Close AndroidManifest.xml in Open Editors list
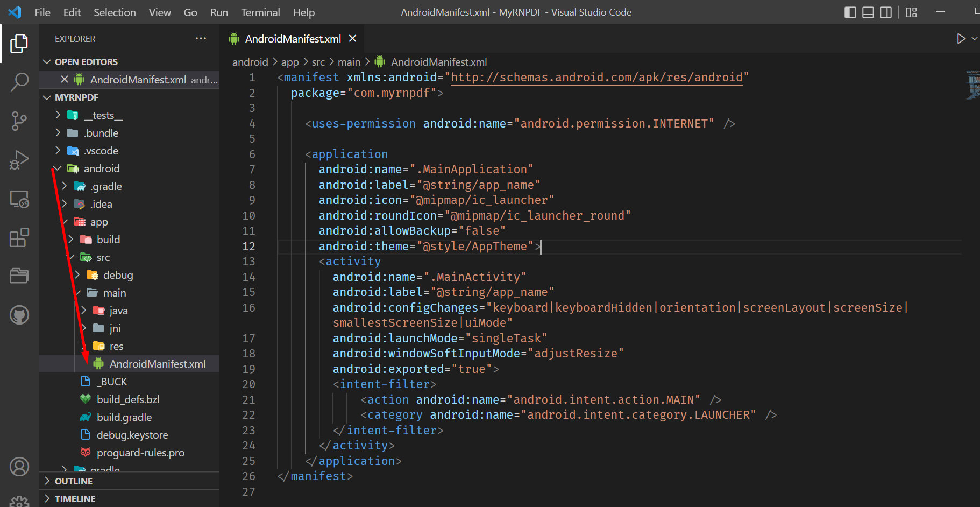980x507 pixels. pos(65,80)
